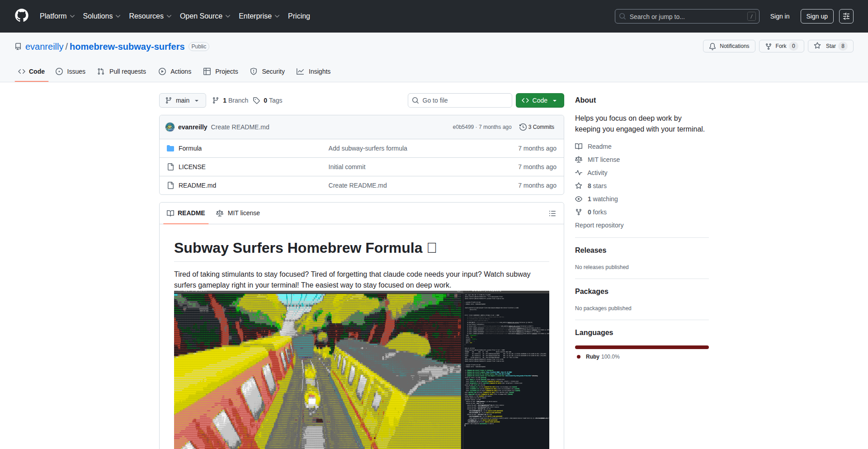Click the evanreilly commit author avatar

[x=170, y=127]
